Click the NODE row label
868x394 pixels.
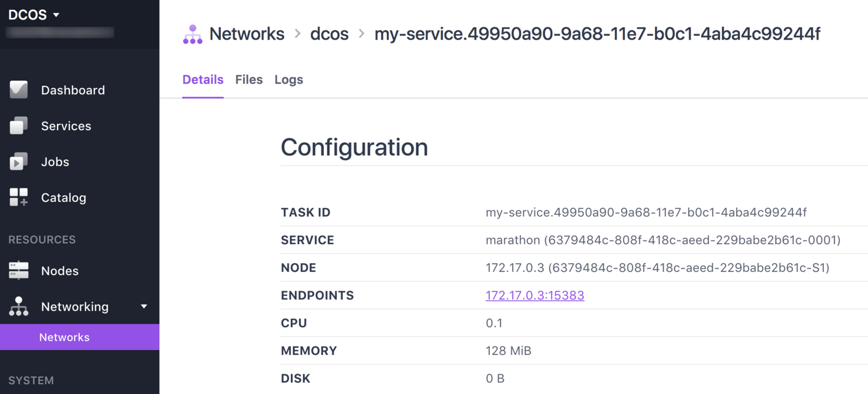(298, 268)
